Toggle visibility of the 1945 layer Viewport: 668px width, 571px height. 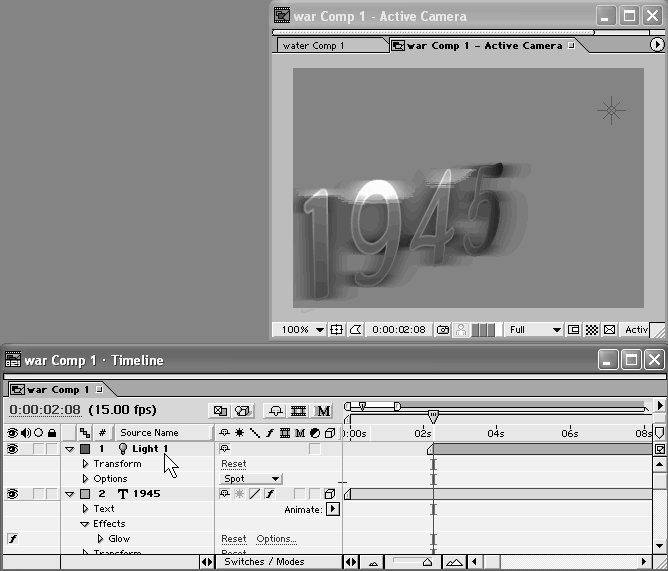coord(13,494)
